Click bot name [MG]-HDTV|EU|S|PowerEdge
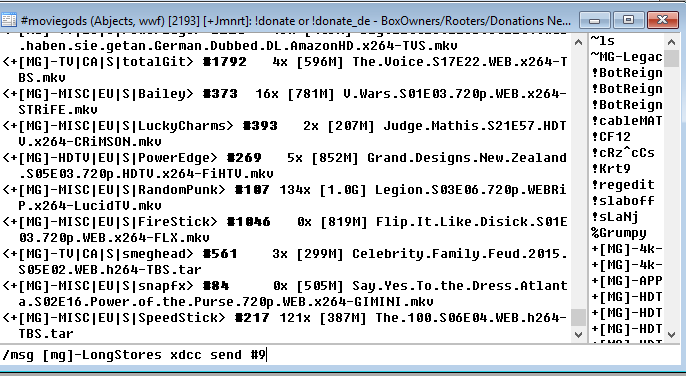 (114, 158)
